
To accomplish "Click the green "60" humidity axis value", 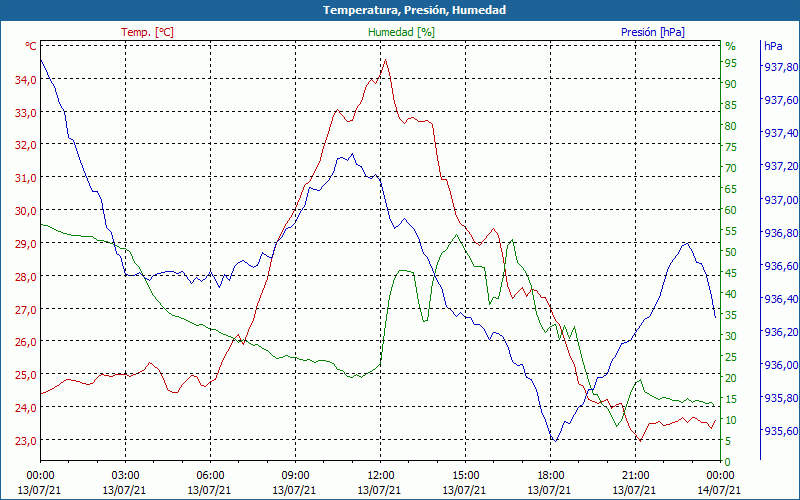I will click(x=731, y=210).
